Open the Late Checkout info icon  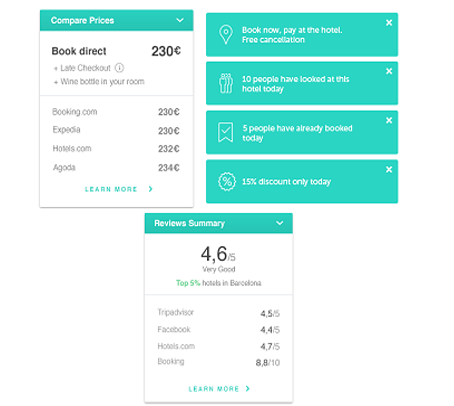point(119,68)
